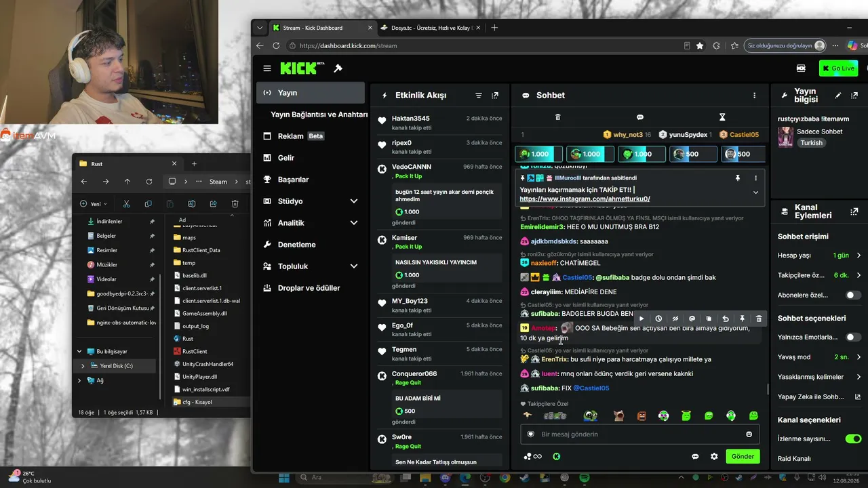Click the Kick logo
Viewport: 868px width, 488px height.
pyautogui.click(x=302, y=68)
